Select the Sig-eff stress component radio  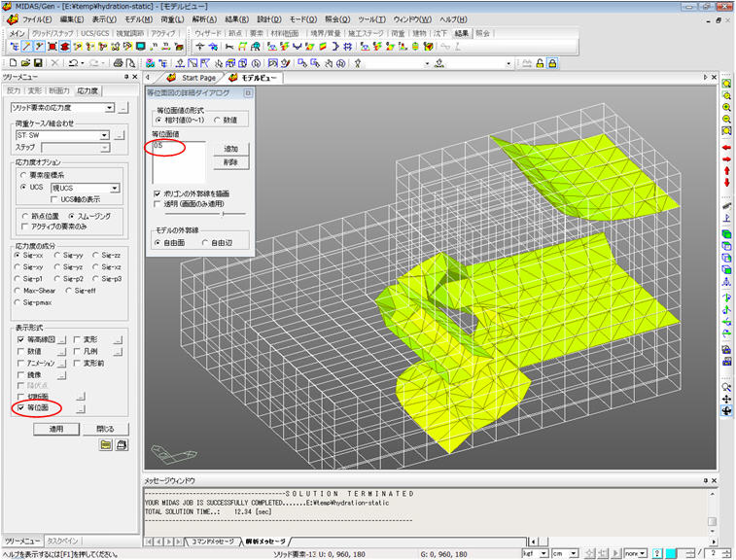click(x=68, y=291)
